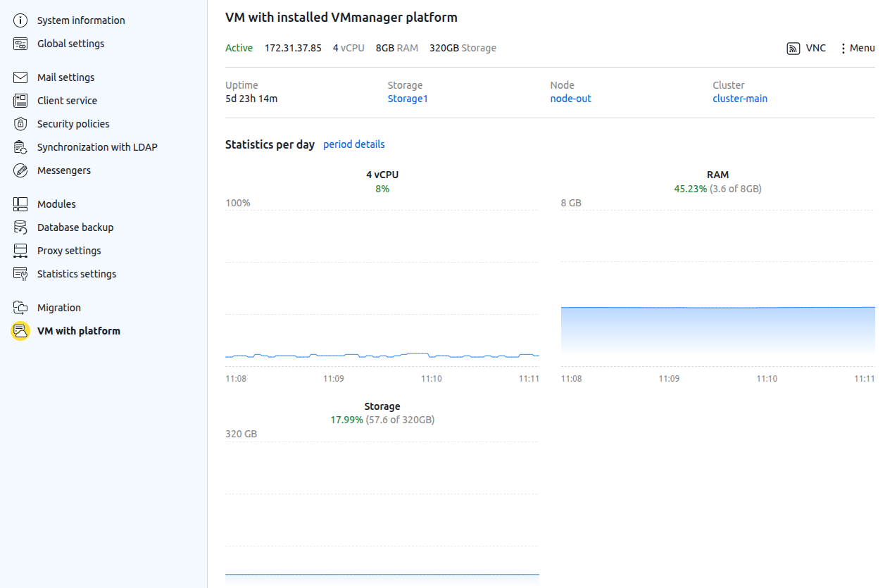Open Synchronization with LDAP
The image size is (885, 588).
point(97,147)
